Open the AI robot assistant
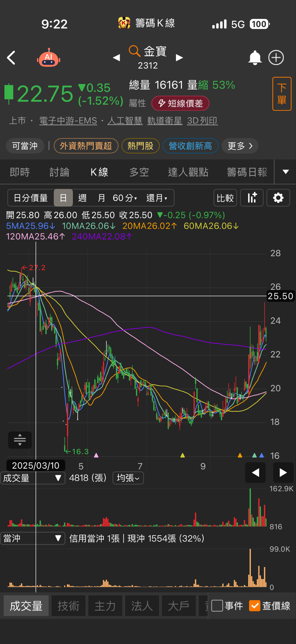The height and width of the screenshot is (644, 296). click(x=49, y=58)
